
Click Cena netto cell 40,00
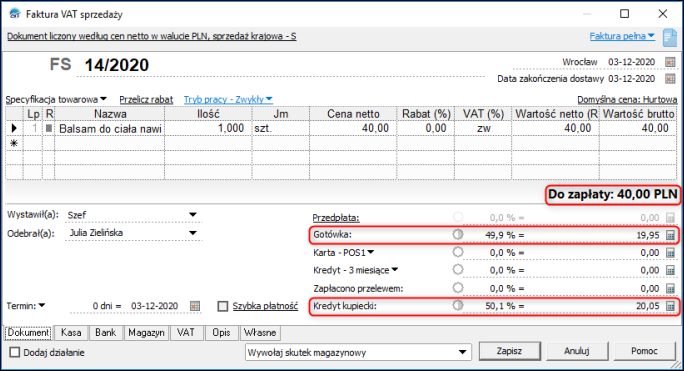(x=353, y=128)
